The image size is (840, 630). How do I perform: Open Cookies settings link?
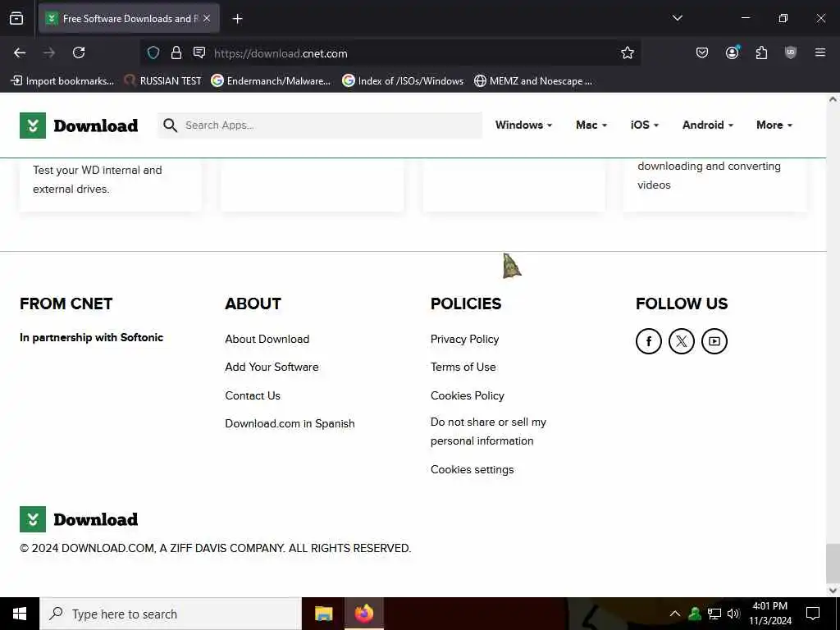[x=472, y=469]
